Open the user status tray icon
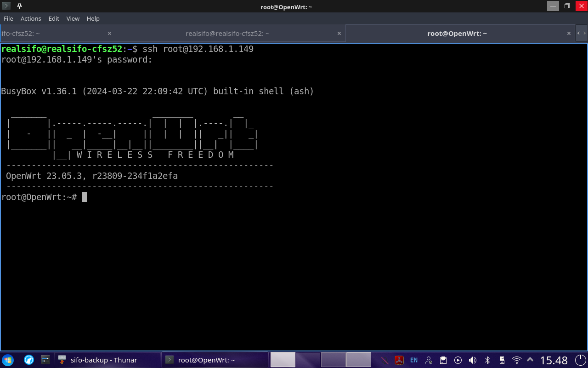 (x=429, y=360)
